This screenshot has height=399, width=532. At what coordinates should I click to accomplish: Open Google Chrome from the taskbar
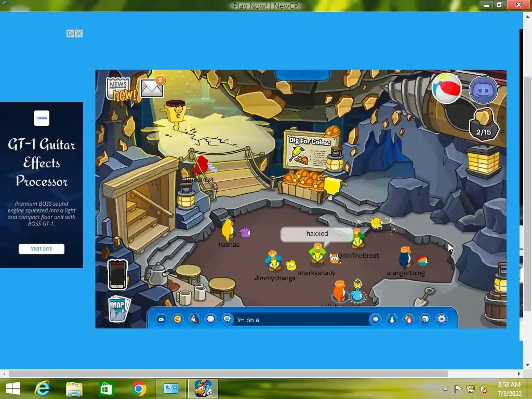click(x=138, y=389)
